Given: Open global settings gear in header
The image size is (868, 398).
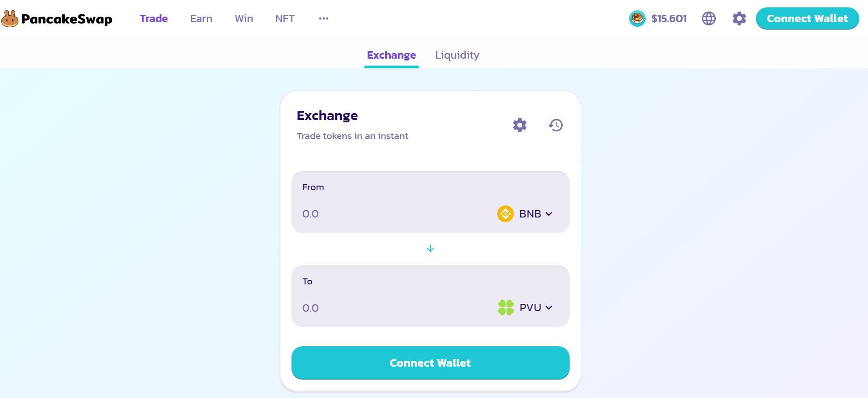Looking at the screenshot, I should pos(739,18).
